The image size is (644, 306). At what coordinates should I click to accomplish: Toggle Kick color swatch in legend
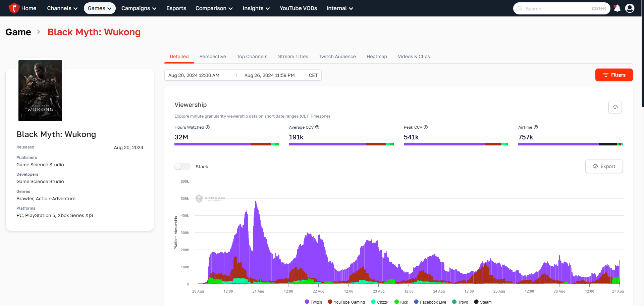click(x=397, y=302)
